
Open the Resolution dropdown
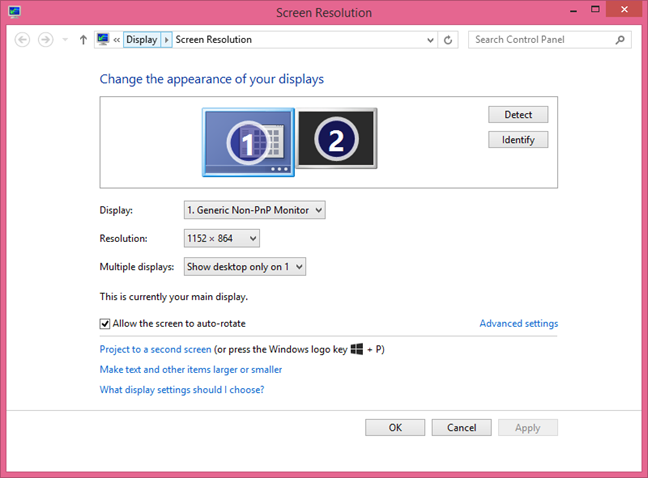pyautogui.click(x=222, y=238)
